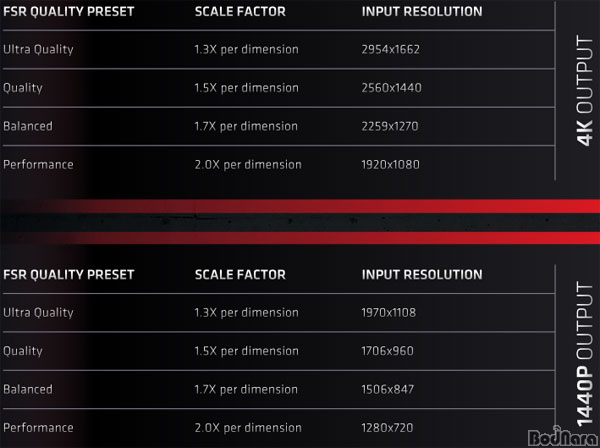Image resolution: width=600 pixels, height=448 pixels.
Task: Select 1920x1080 in the 4K table
Action: tap(390, 165)
